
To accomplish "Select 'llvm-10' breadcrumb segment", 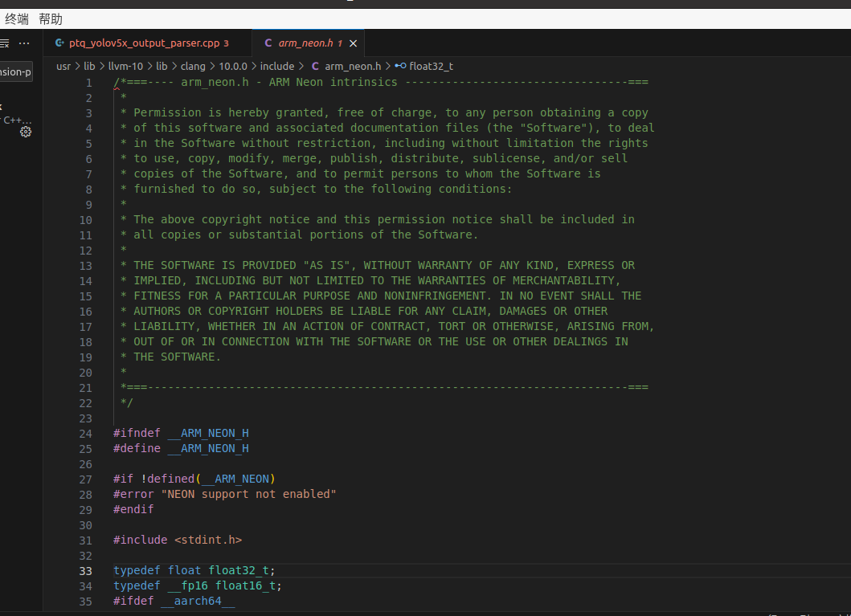I will pyautogui.click(x=125, y=66).
